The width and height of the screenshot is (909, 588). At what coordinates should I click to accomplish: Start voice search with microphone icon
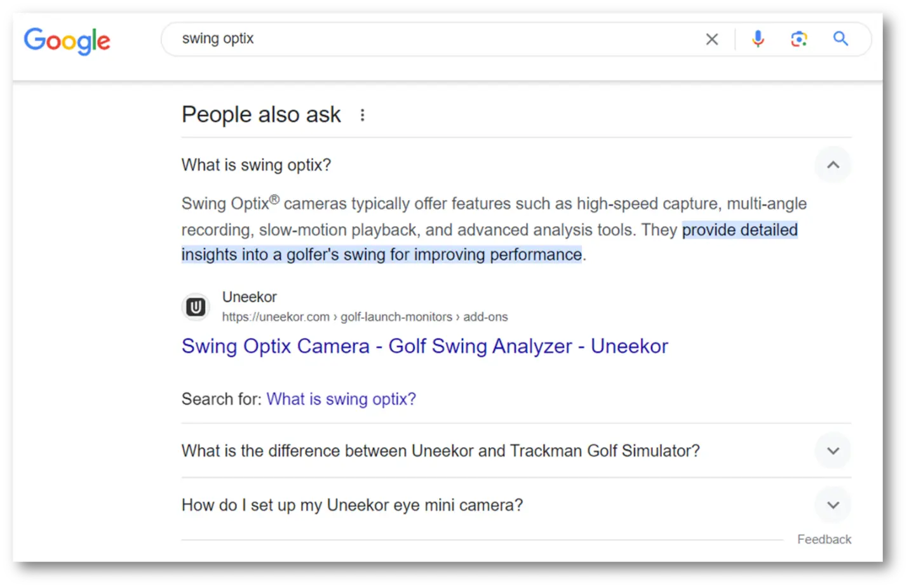757,39
